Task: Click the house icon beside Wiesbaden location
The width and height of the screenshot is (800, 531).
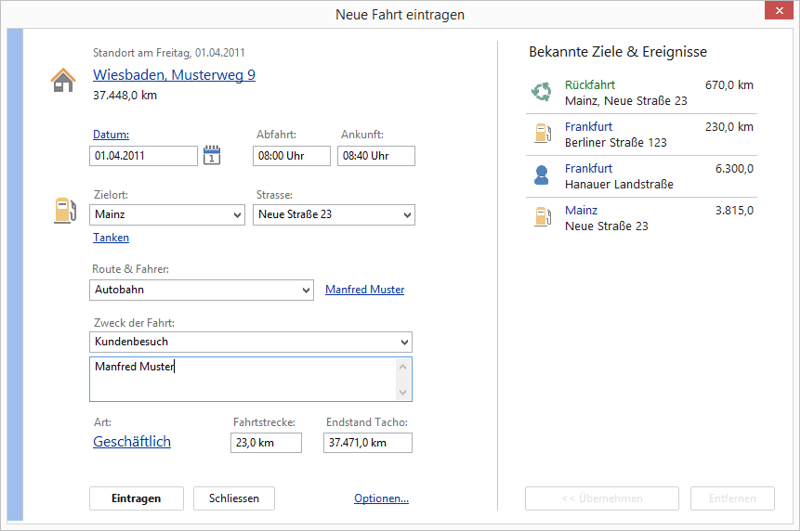Action: [63, 80]
